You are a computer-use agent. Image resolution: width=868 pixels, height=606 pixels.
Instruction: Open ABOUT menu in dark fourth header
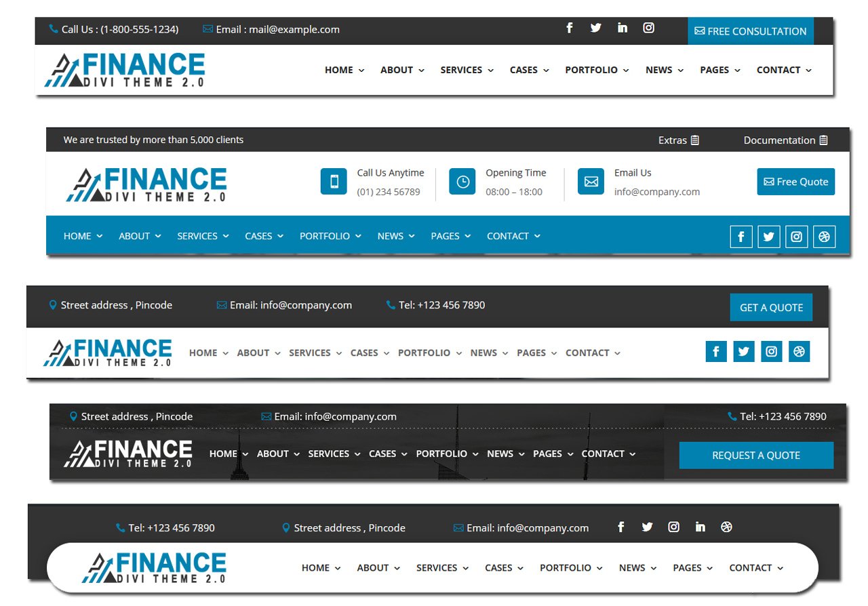[x=278, y=453]
